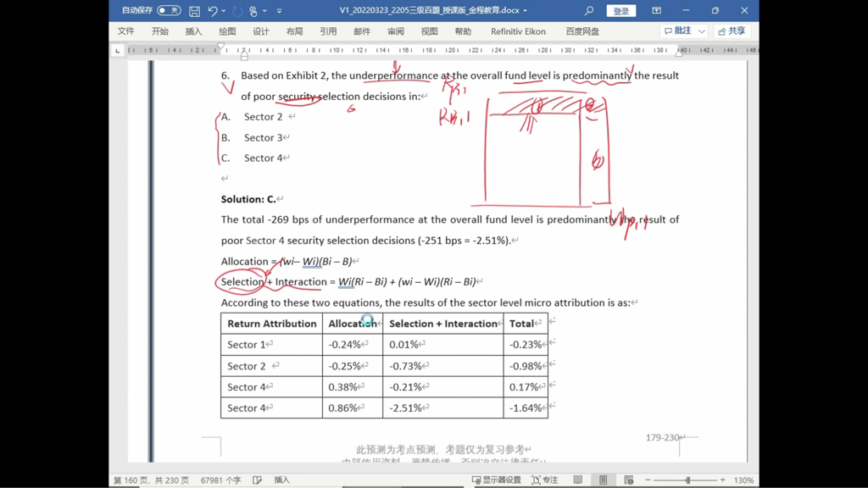Screen dimensions: 868x488
Task: Click the 130% zoom level
Action: coord(744,480)
